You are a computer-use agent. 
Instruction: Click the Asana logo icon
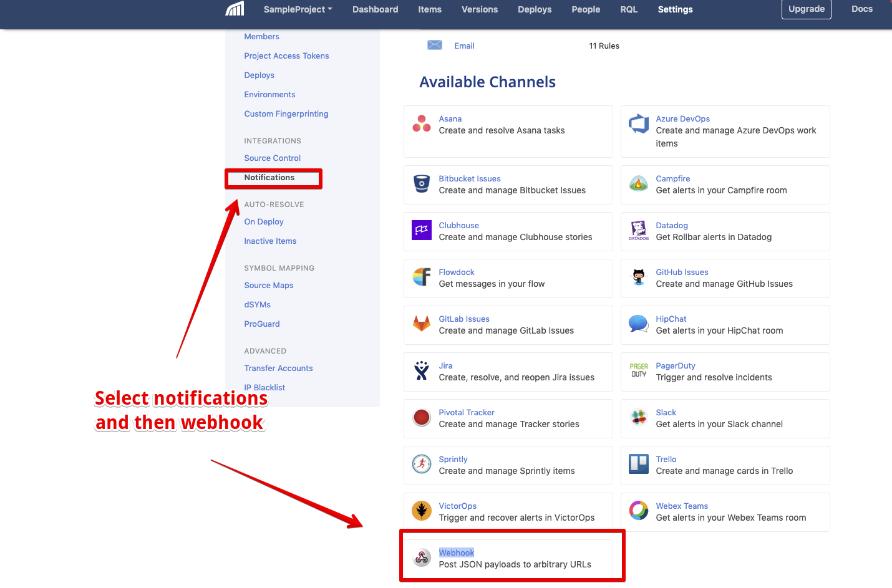click(x=422, y=123)
